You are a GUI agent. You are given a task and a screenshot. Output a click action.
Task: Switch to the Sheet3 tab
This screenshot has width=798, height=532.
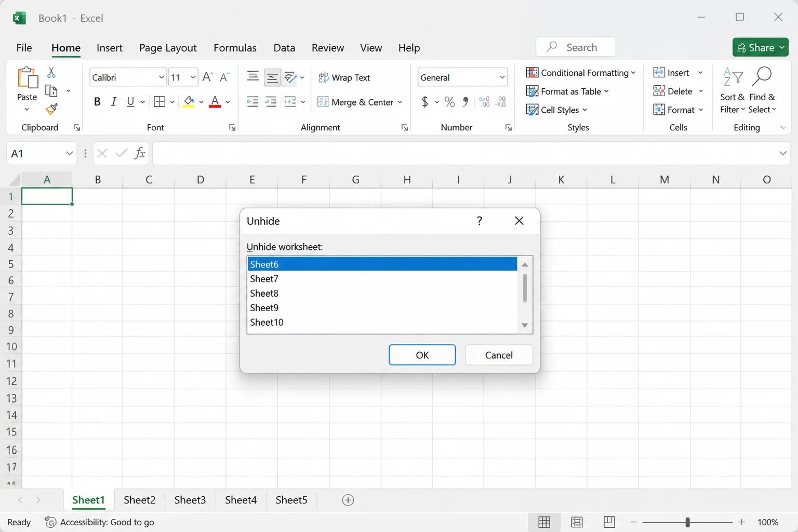[x=190, y=500]
